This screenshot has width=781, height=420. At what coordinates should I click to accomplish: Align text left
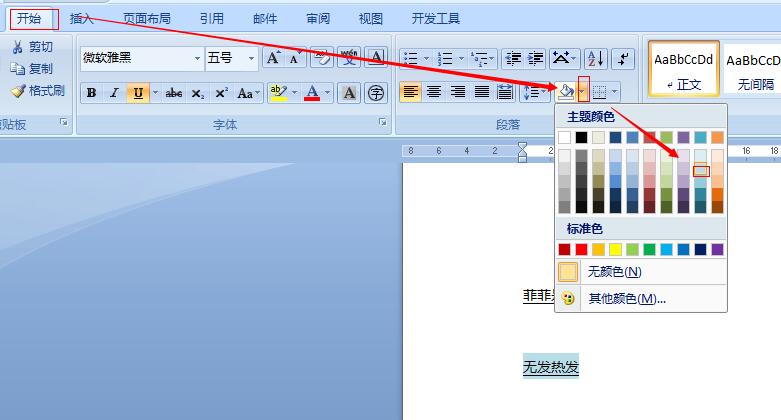[410, 92]
